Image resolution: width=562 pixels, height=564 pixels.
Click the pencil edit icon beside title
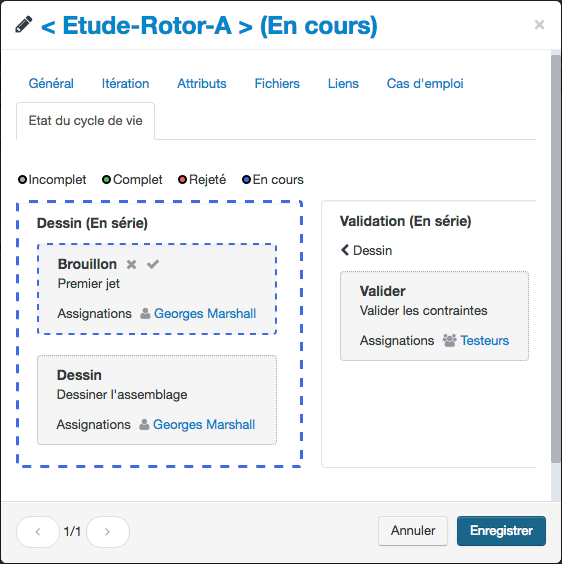pyautogui.click(x=24, y=24)
